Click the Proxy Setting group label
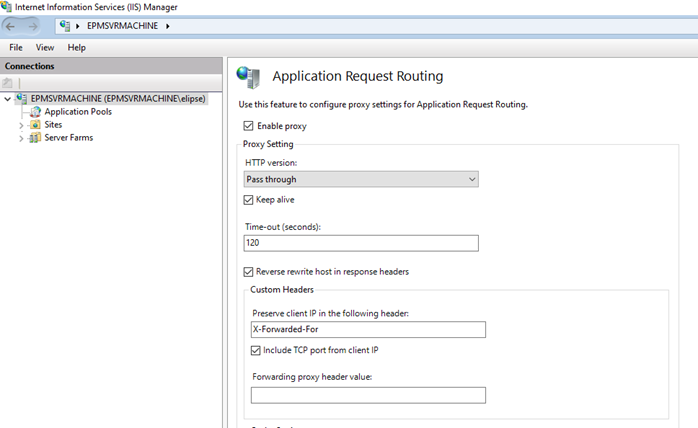Image resolution: width=698 pixels, height=428 pixels. 268,144
